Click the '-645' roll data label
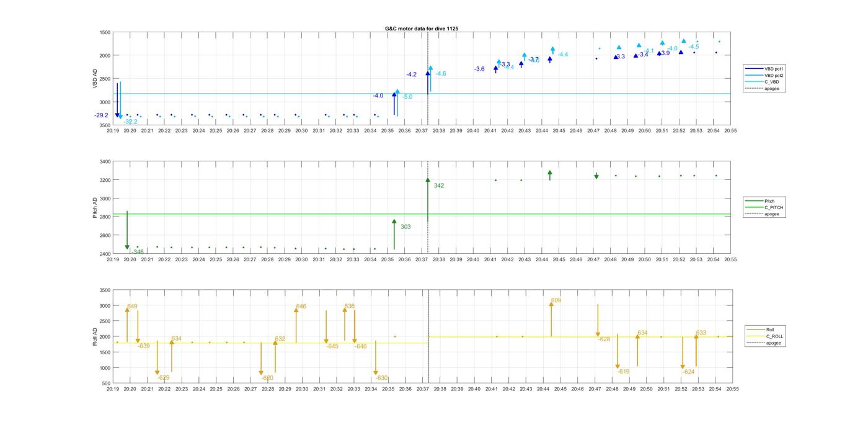Viewport: 868px width, 430px height. click(332, 346)
